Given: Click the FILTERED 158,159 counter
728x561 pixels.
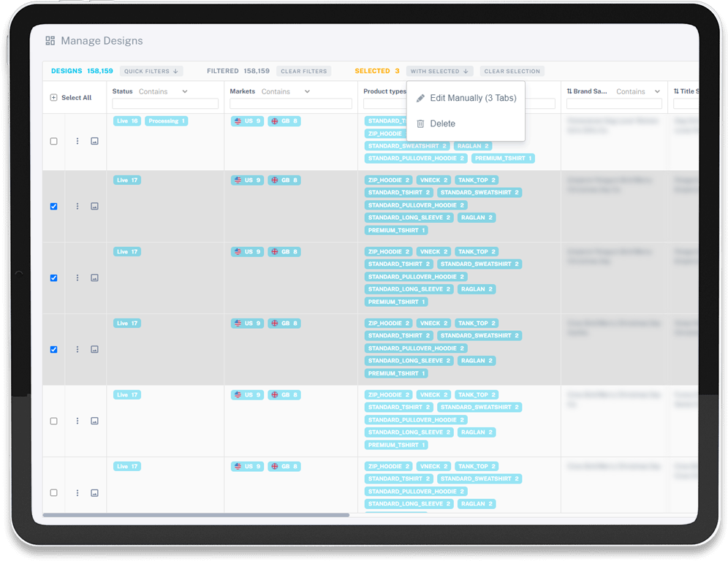Looking at the screenshot, I should point(238,71).
